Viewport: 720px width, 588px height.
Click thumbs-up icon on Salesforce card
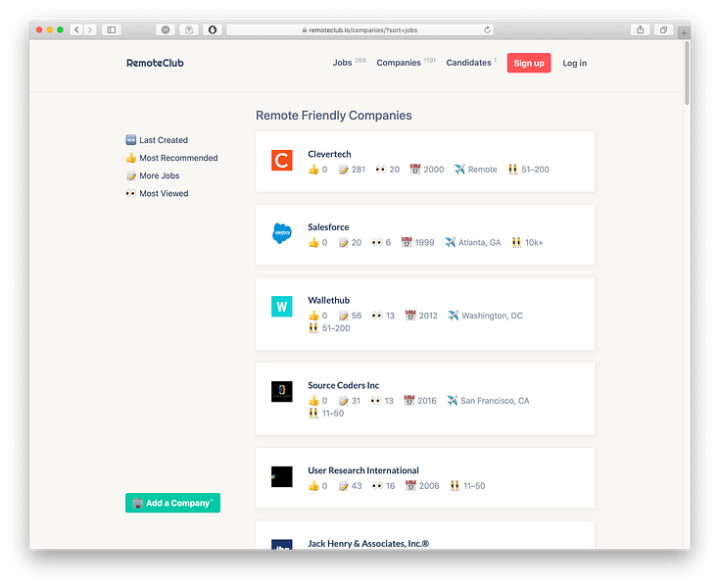[x=313, y=243]
